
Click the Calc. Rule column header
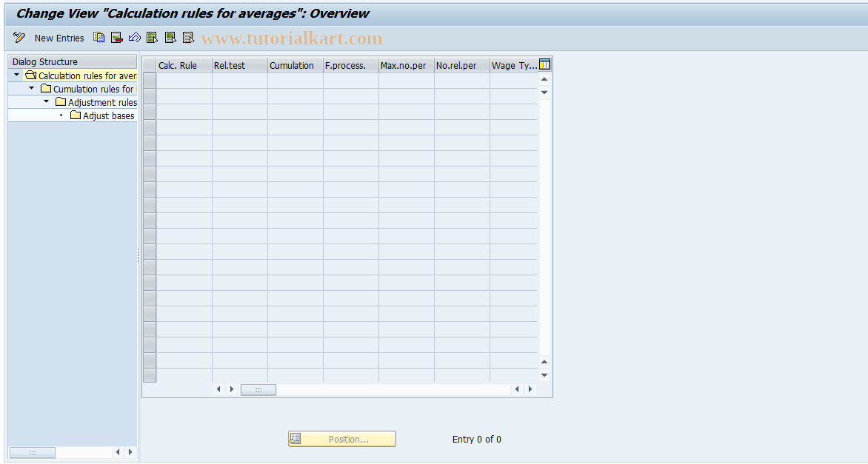pyautogui.click(x=184, y=65)
